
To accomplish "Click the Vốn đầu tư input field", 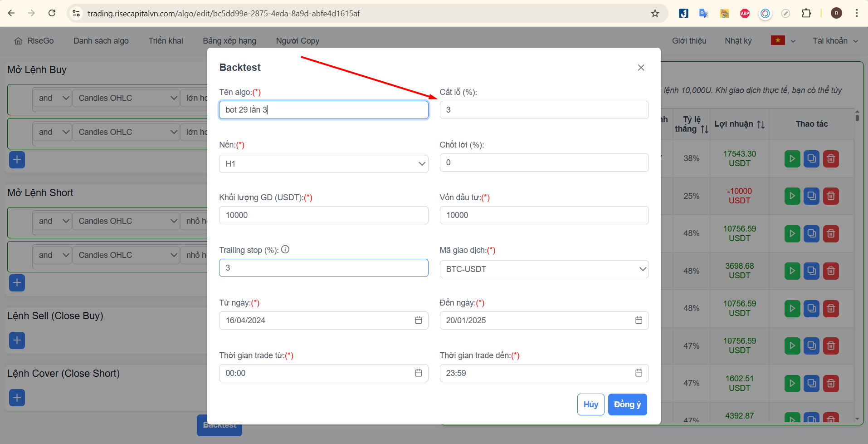I will 544,215.
